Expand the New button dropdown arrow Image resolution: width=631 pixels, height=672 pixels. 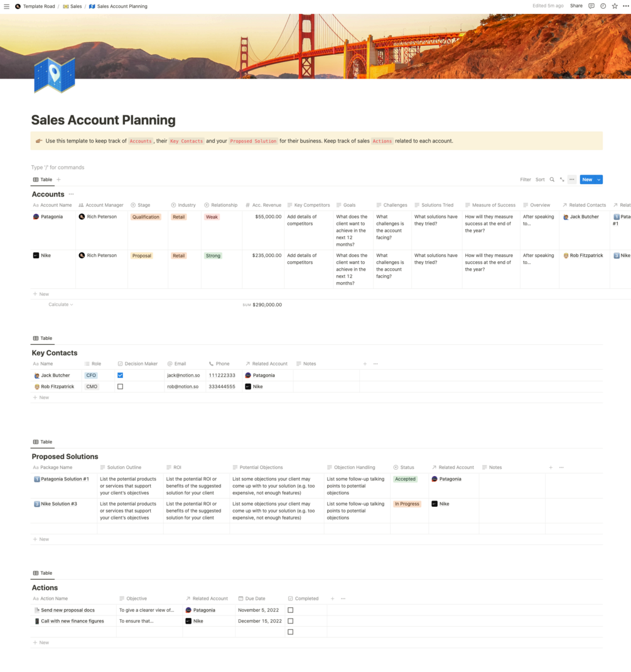point(599,180)
